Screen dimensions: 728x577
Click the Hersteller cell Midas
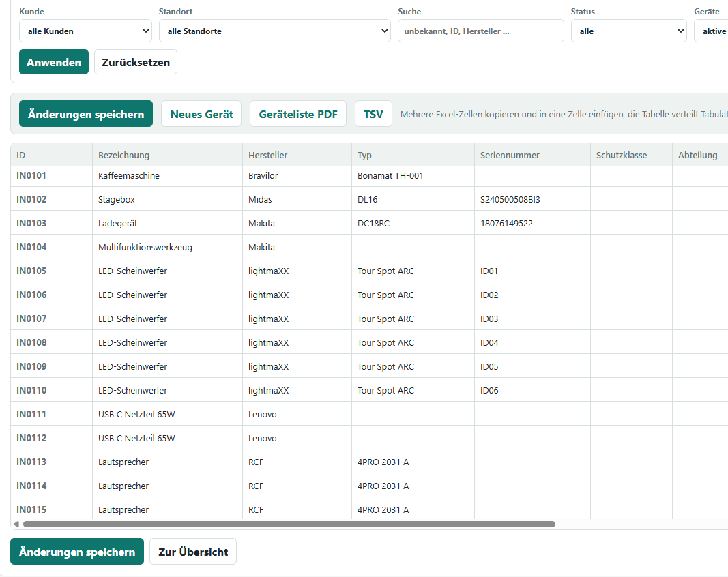(x=297, y=199)
